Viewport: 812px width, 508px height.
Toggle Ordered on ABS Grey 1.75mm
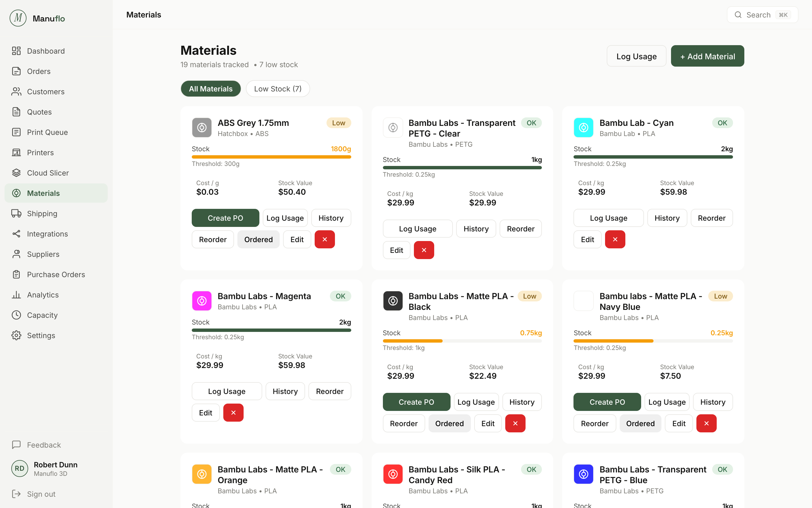pyautogui.click(x=258, y=240)
